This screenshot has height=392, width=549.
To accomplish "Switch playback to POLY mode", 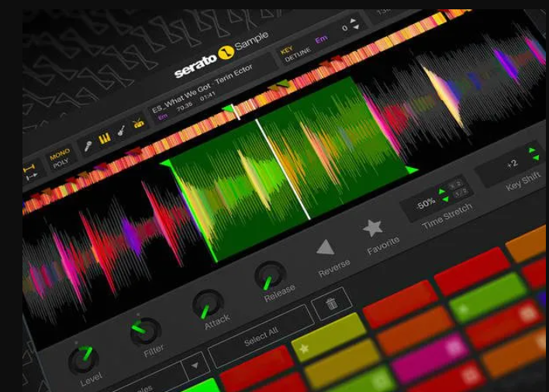I will tap(60, 163).
